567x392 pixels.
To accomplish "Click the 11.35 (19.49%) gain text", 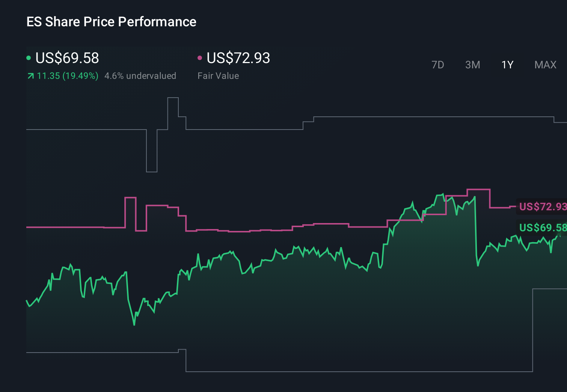I will (67, 75).
